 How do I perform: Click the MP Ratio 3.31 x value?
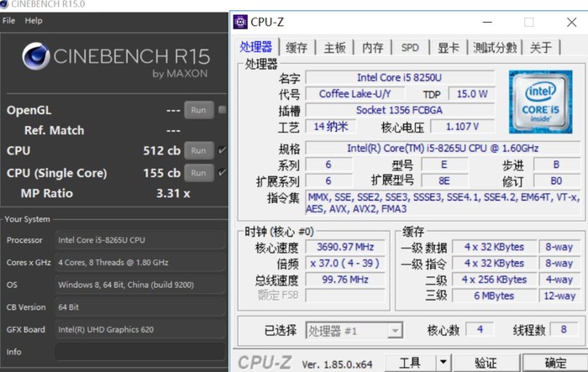click(x=173, y=193)
